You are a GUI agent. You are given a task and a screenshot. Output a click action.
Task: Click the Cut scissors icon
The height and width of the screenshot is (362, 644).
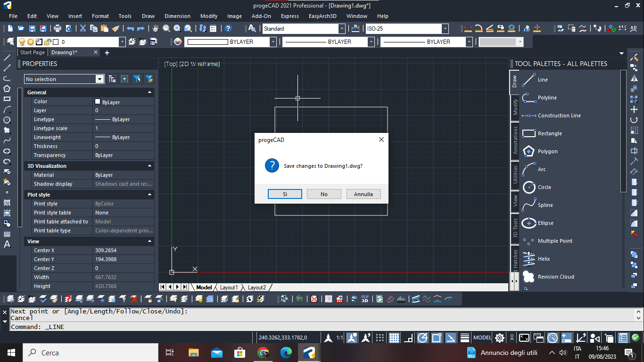83,29
